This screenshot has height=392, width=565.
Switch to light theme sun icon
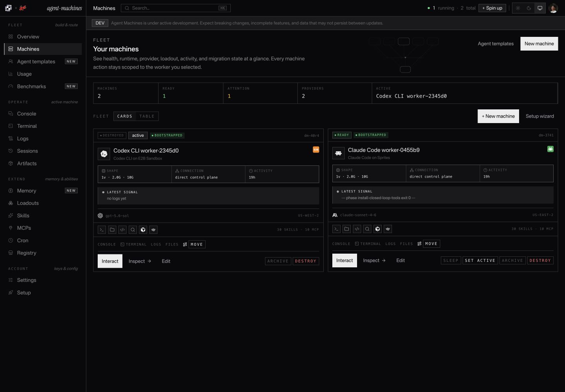518,8
